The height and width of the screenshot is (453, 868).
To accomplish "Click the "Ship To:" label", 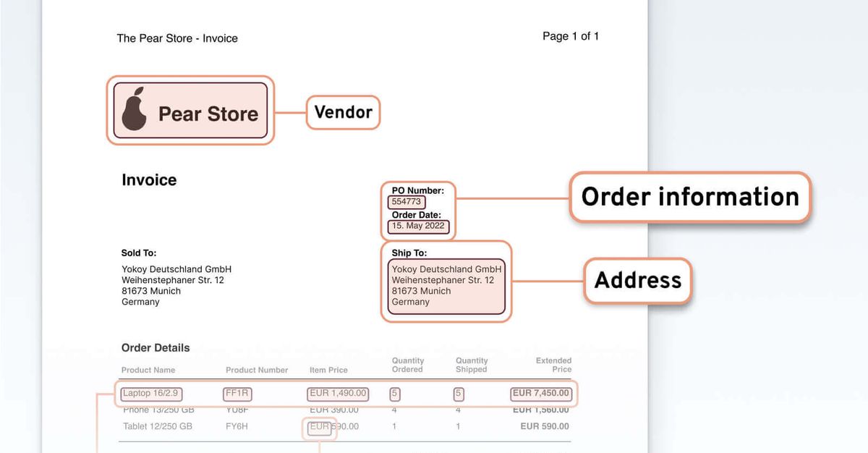I will [409, 253].
